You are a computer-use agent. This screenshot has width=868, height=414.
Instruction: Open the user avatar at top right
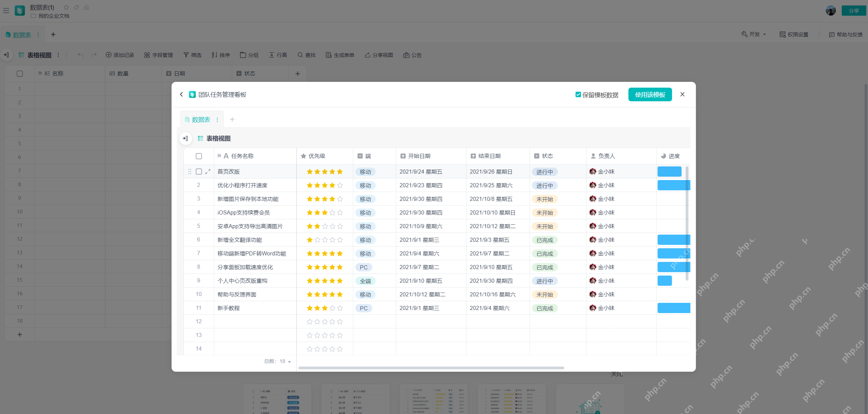coord(830,11)
